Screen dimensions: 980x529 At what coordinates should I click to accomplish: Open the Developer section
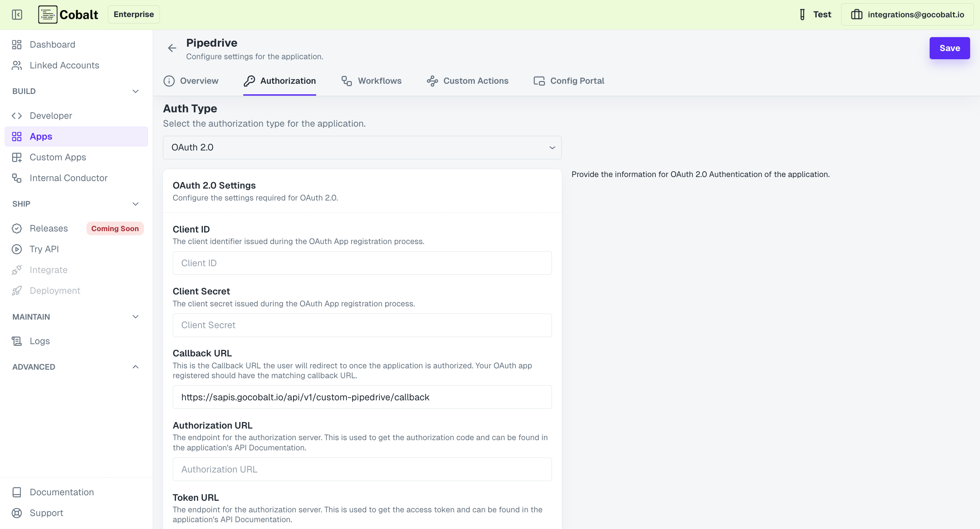[x=51, y=116]
